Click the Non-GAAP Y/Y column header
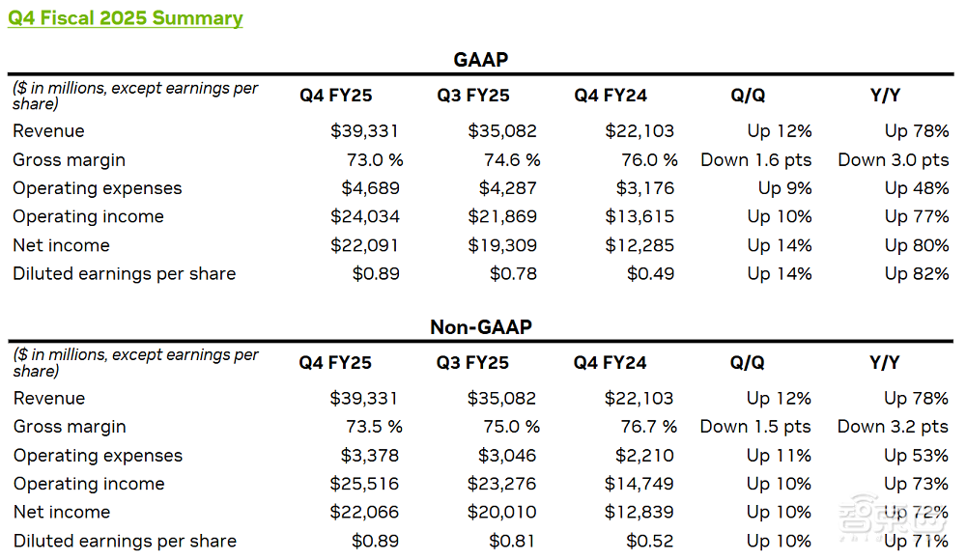The width and height of the screenshot is (966, 560). pyautogui.click(x=885, y=363)
